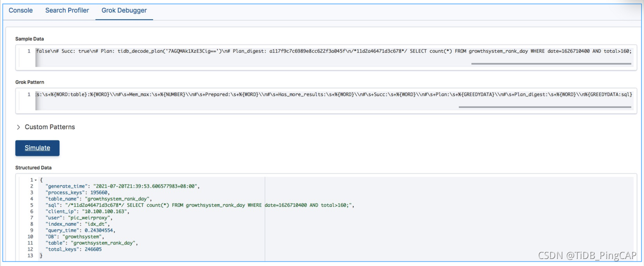Click the "client_ip": "10.100.100.163" line
Screen dimensions: 644x266
[88, 212]
